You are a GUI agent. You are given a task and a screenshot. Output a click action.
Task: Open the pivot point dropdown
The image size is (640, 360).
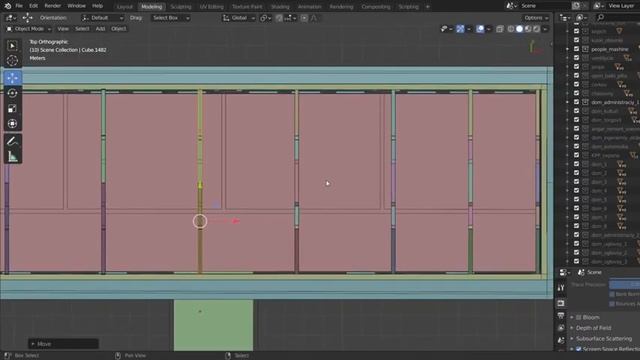click(265, 18)
